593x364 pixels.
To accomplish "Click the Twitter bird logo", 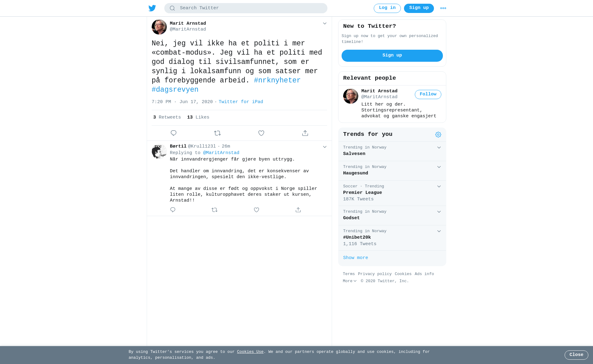I will click(x=152, y=8).
